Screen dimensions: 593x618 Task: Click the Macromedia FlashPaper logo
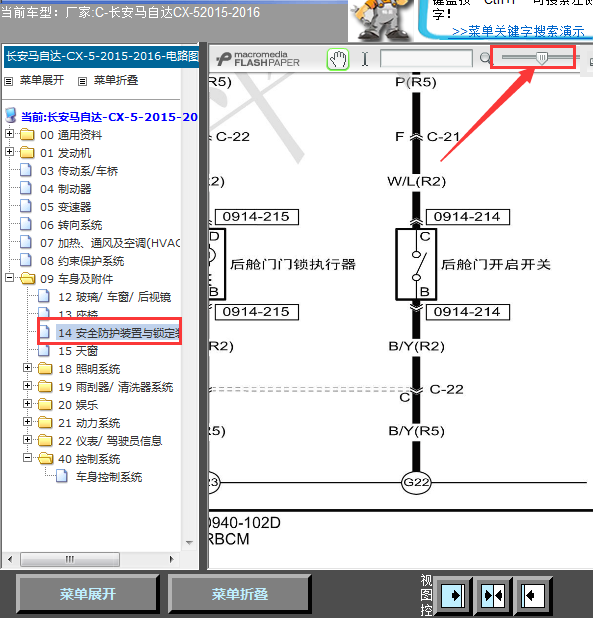coord(258,59)
